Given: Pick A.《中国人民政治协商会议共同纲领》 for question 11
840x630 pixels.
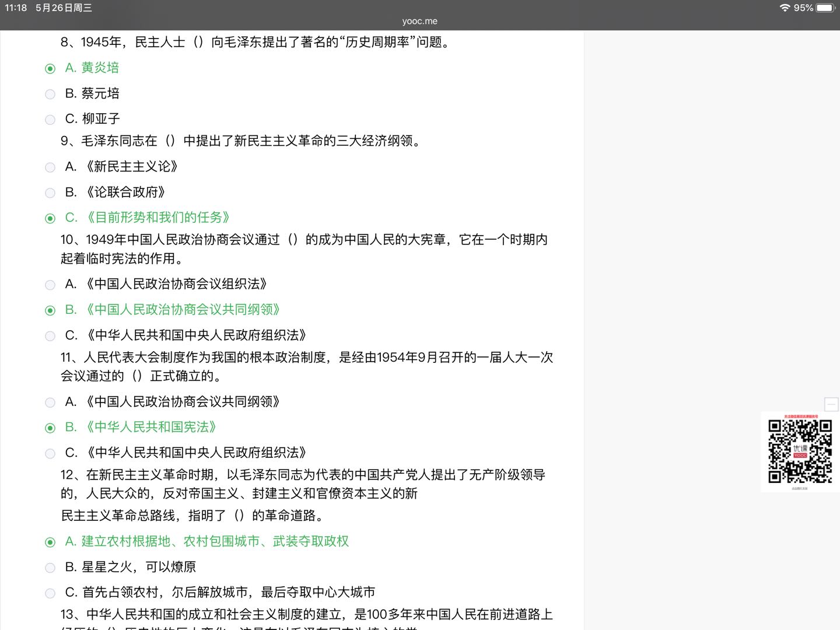Looking at the screenshot, I should coord(50,402).
